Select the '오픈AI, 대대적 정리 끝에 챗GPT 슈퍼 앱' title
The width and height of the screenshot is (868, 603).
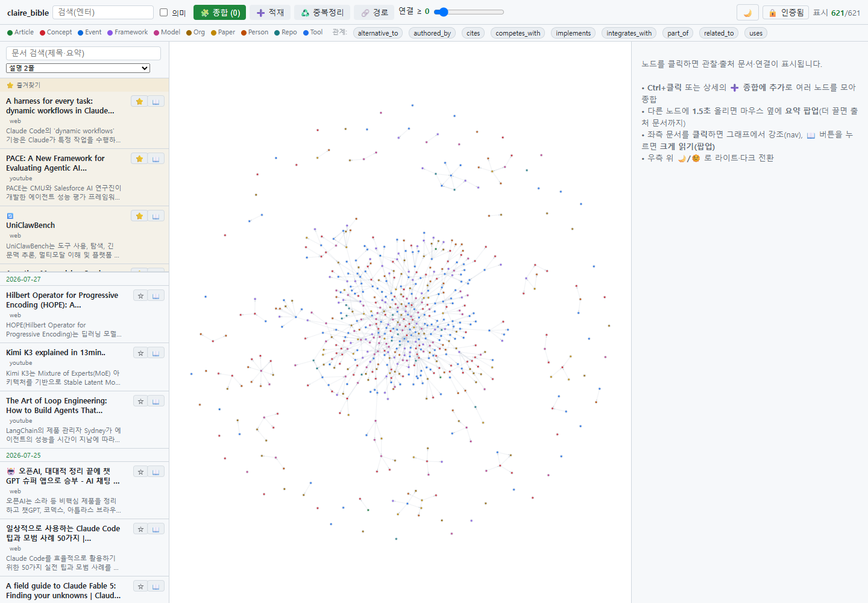tap(63, 476)
